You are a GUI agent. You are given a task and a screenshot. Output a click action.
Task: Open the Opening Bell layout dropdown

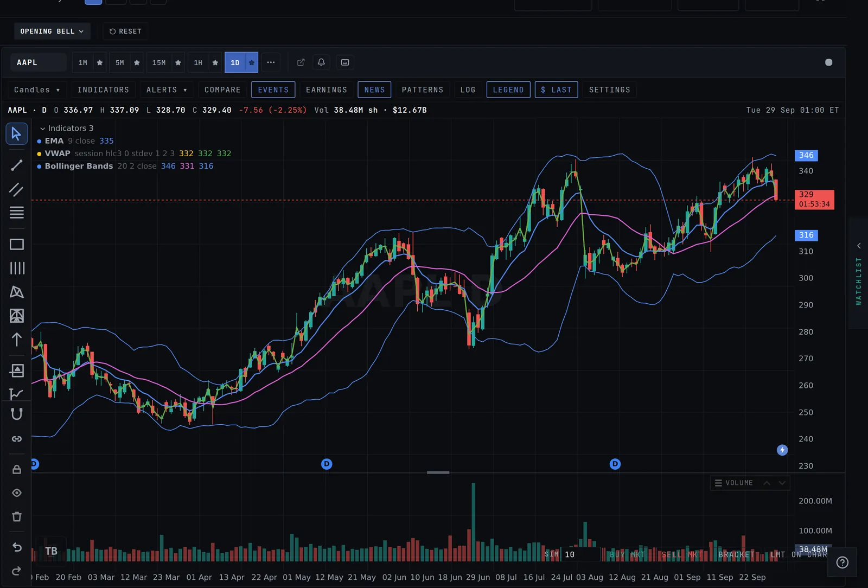click(52, 31)
